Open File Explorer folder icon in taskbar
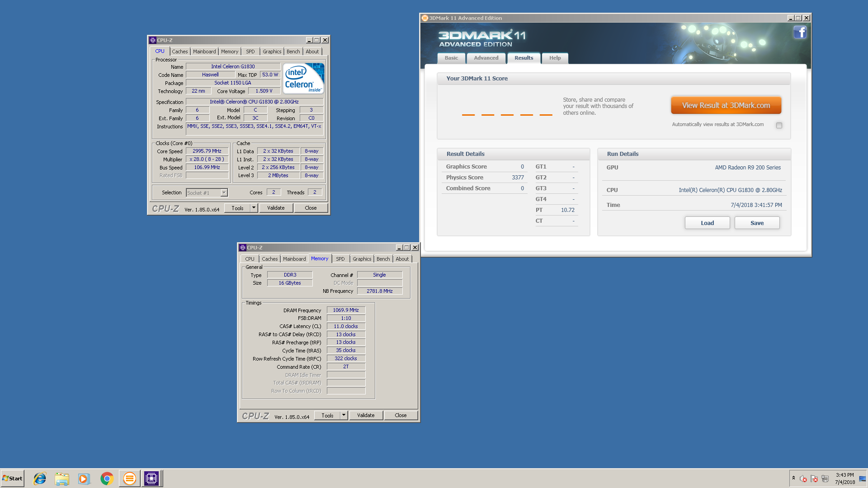The height and width of the screenshot is (488, 868). click(x=62, y=479)
